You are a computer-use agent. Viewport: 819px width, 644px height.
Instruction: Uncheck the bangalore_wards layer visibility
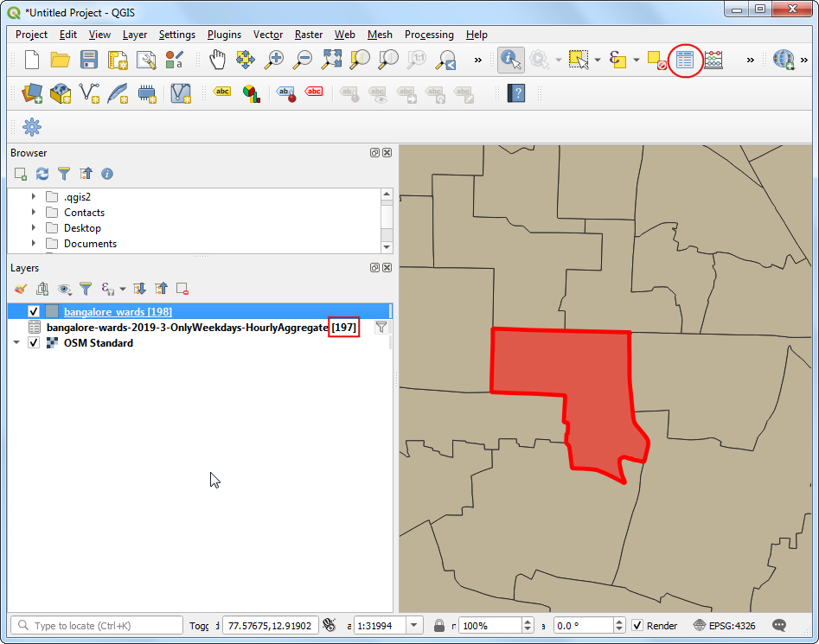pyautogui.click(x=35, y=311)
